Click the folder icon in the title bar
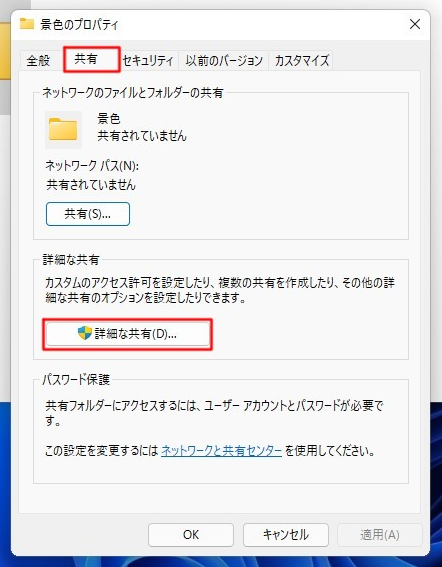The width and height of the screenshot is (442, 567). (26, 24)
